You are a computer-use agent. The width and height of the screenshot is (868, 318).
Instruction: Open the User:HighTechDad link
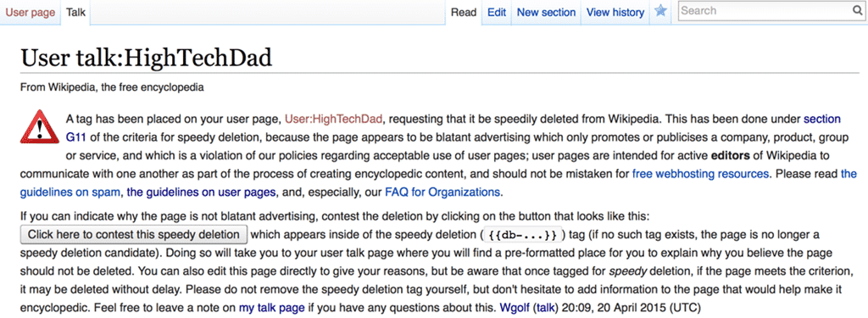[x=334, y=119]
